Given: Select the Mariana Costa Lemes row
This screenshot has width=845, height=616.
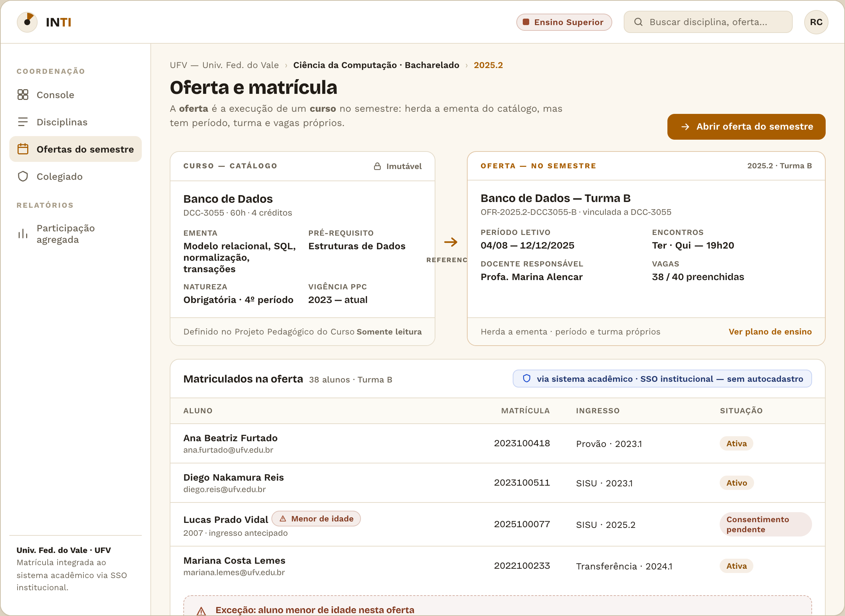Looking at the screenshot, I should [497, 566].
